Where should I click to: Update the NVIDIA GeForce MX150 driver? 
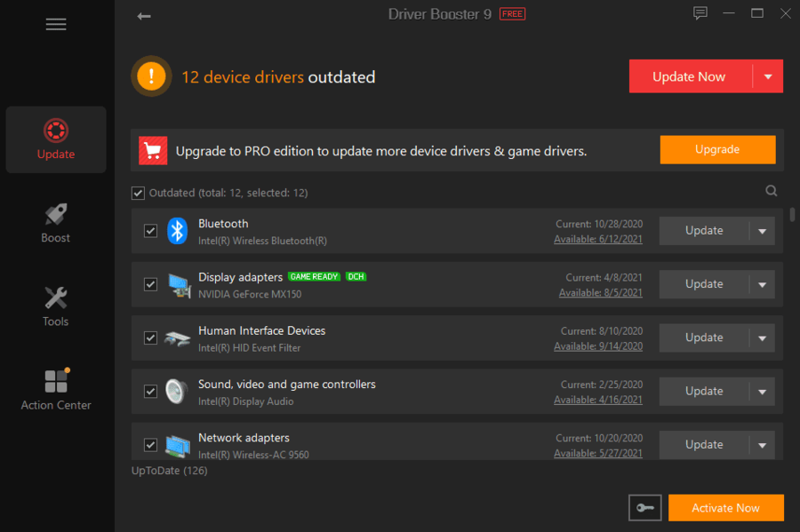pos(704,284)
